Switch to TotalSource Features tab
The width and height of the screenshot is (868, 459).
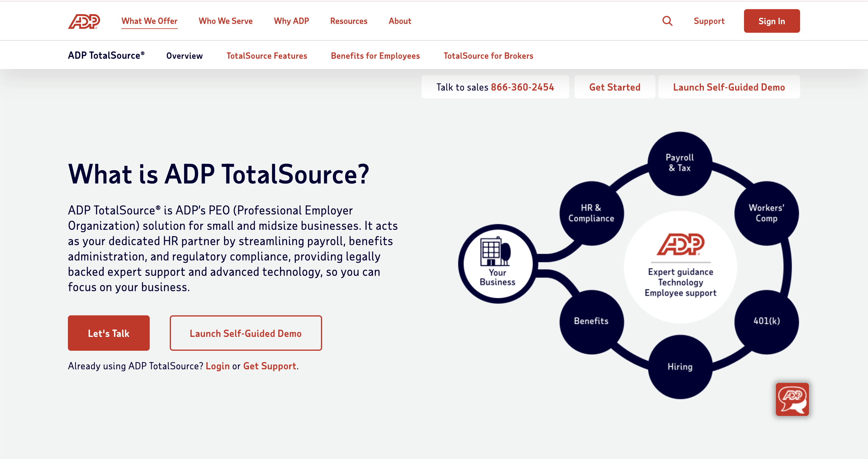pos(267,56)
